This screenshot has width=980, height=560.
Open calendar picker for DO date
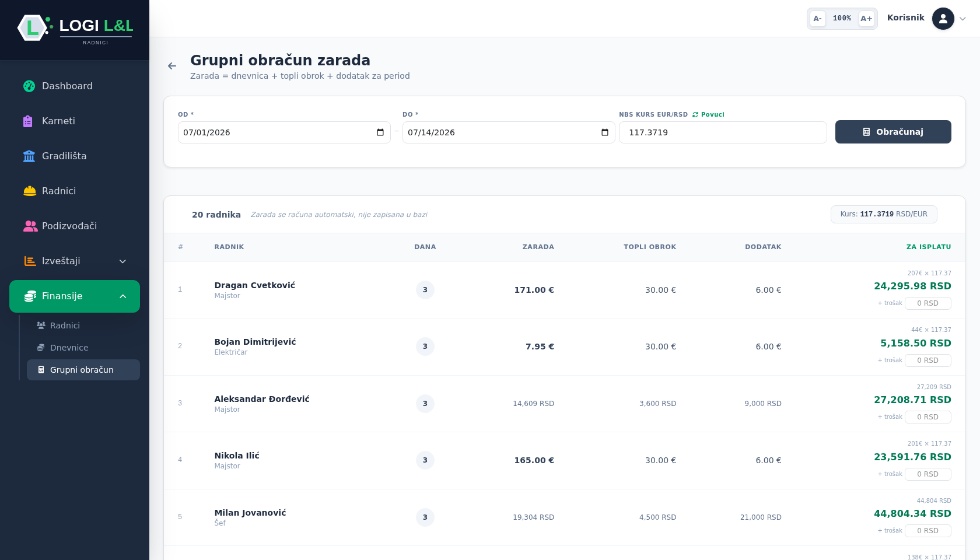605,132
